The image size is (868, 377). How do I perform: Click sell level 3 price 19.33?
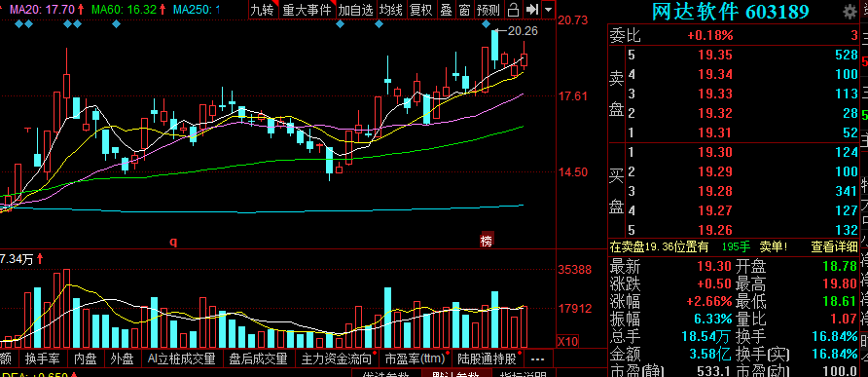(x=714, y=94)
